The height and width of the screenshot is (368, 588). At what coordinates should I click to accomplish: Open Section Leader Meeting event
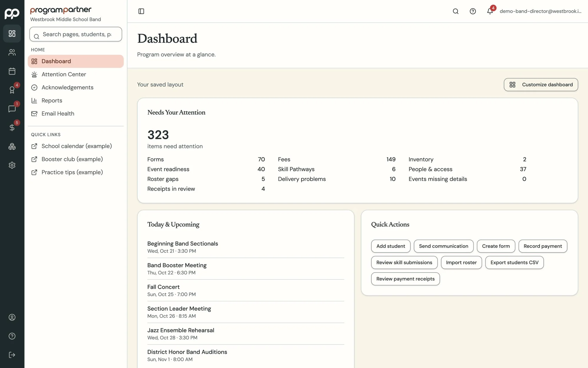point(246,312)
